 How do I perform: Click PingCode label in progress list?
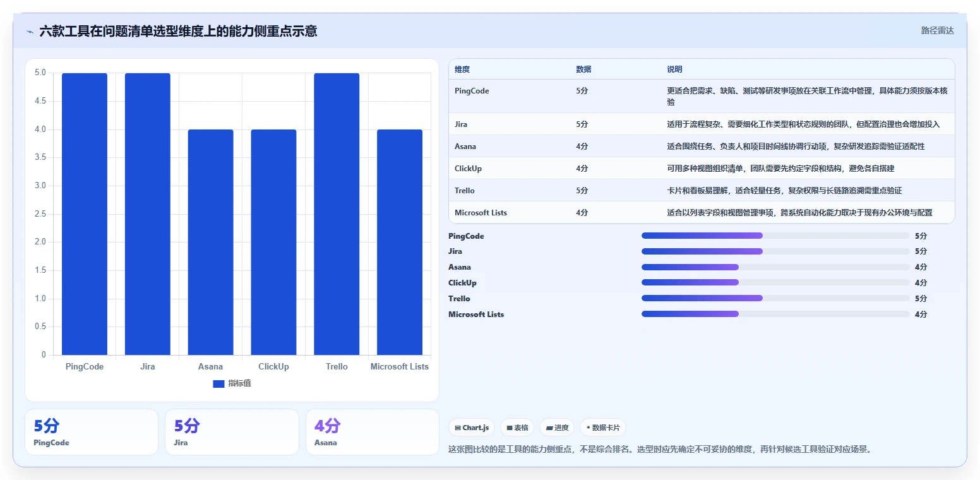[x=466, y=236]
